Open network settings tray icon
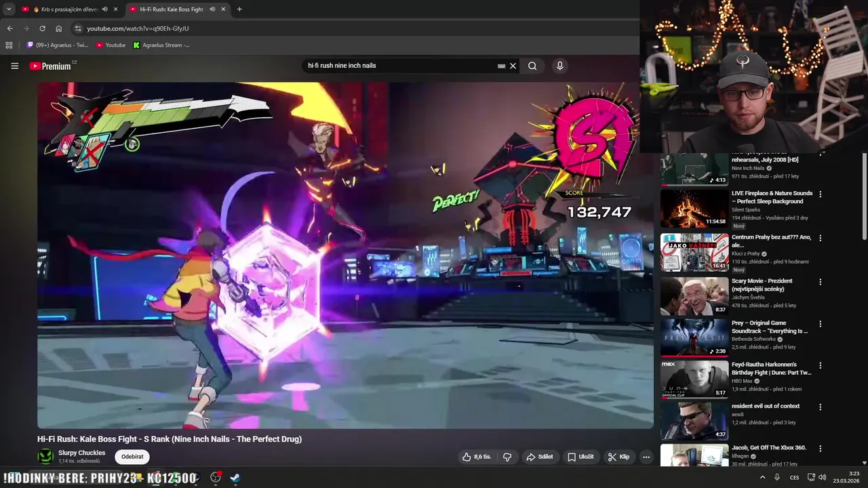The height and width of the screenshot is (488, 868). click(811, 477)
